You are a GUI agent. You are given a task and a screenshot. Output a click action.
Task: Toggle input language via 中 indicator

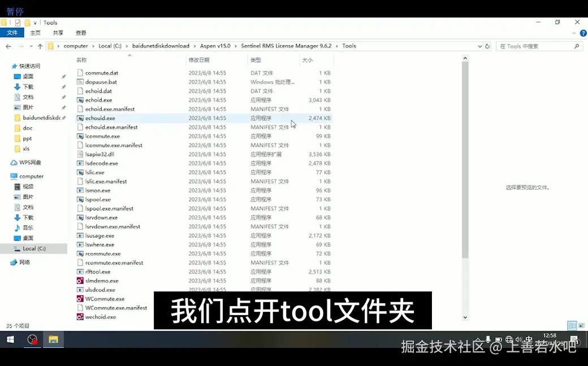[529, 339]
